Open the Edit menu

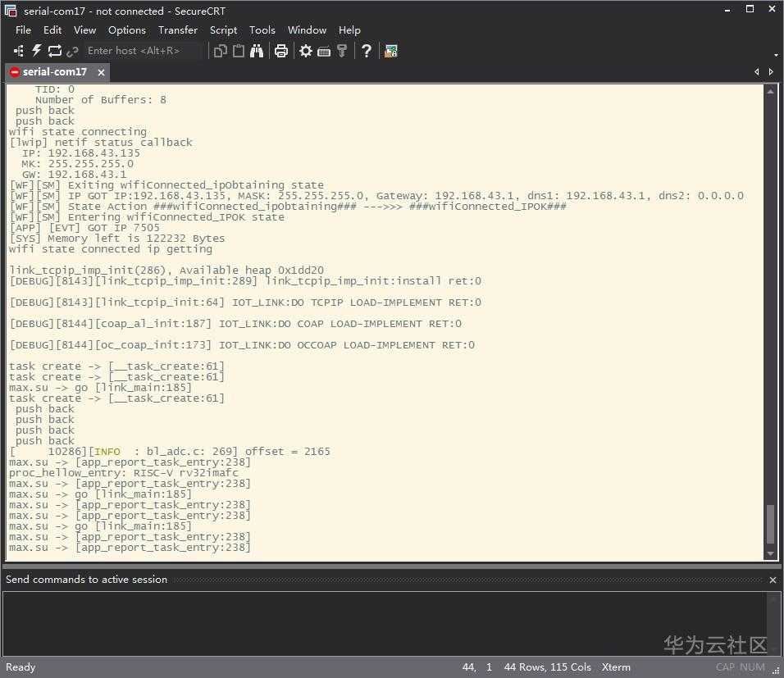point(52,30)
